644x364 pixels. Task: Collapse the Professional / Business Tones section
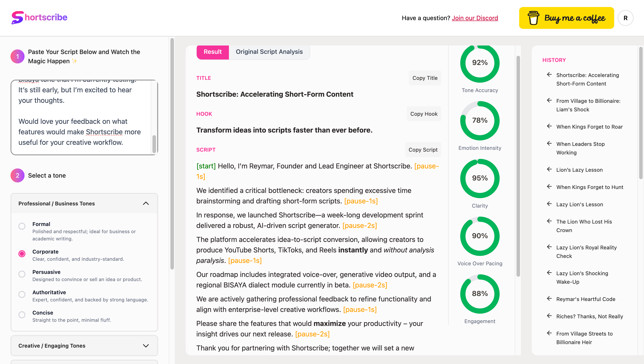146,203
